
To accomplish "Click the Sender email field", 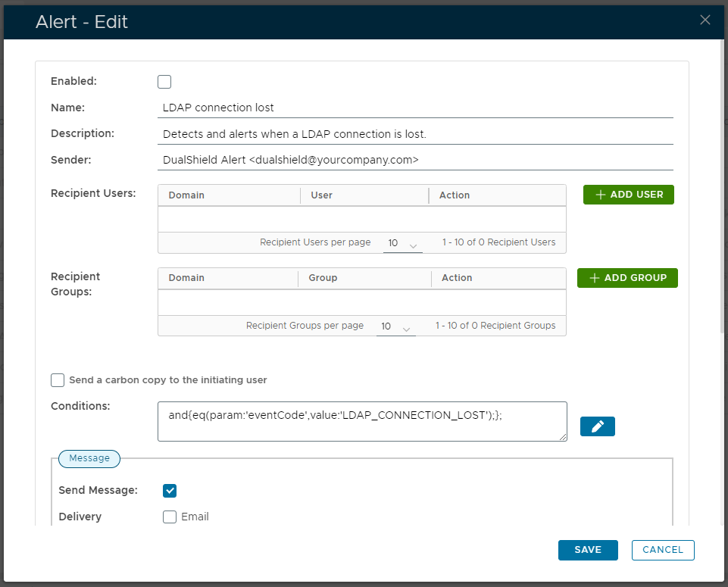I will [x=417, y=161].
